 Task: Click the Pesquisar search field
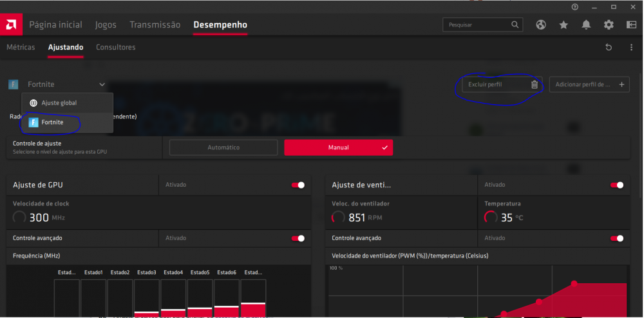click(477, 25)
